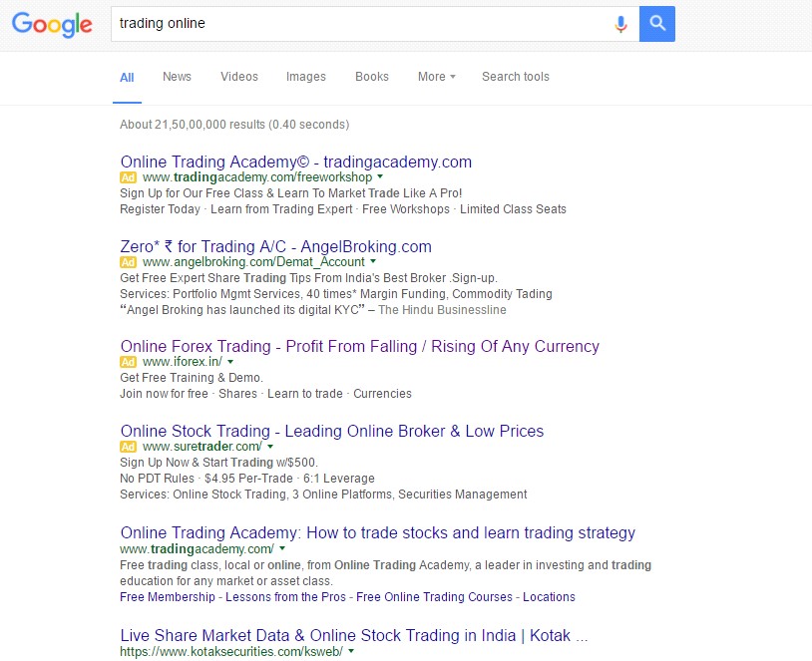Image resolution: width=812 pixels, height=661 pixels.
Task: Click 'Currencies' ad callout text
Action: pos(383,394)
